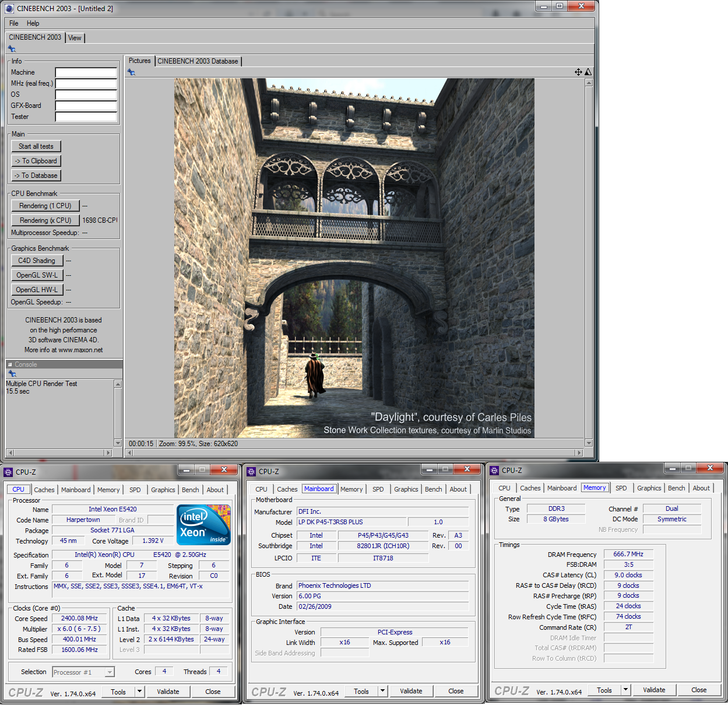The height and width of the screenshot is (705, 728).
Task: Click Close button in middle CPU-Z window
Action: pos(456,691)
